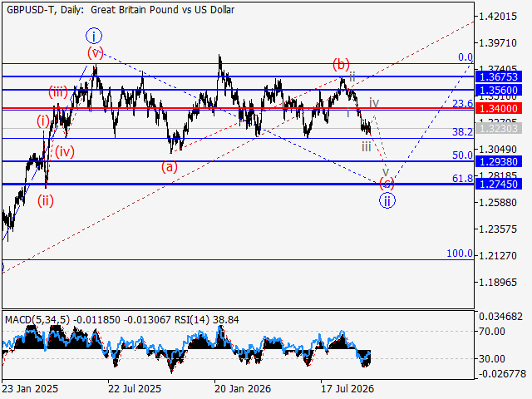Click the Fibonacci 61.8 level label

(462, 178)
